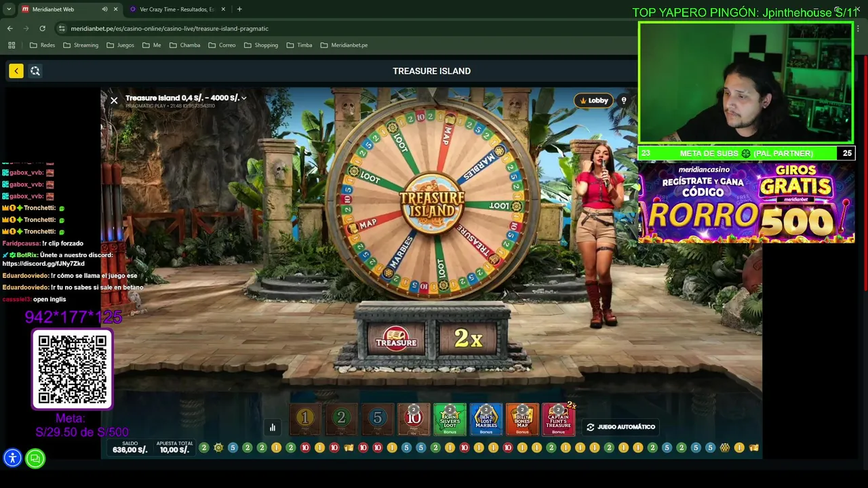Click the 2x multiplier tile on pedestal

(x=468, y=338)
